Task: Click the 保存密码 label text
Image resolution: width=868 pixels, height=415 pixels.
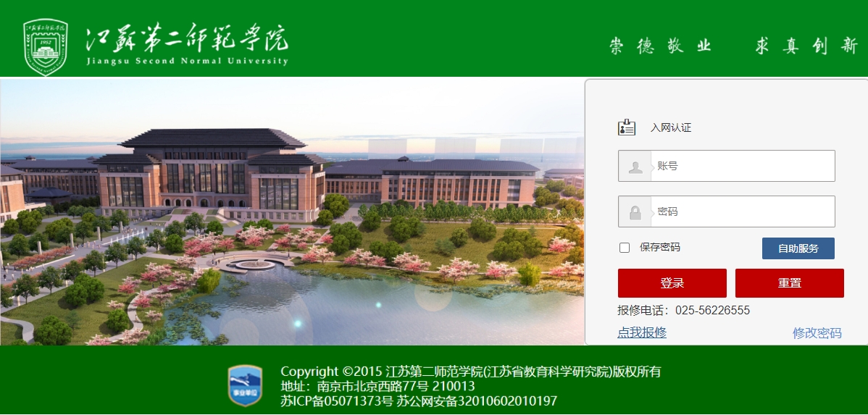Action: tap(659, 248)
